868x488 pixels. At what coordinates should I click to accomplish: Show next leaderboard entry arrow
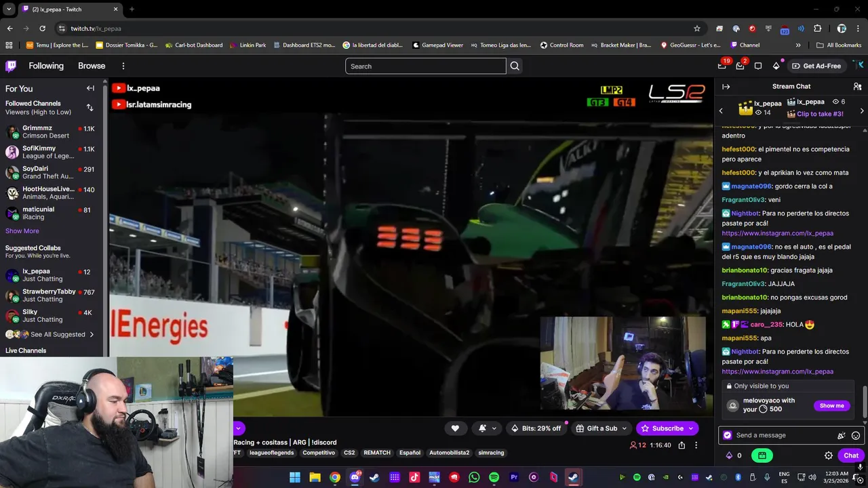(862, 110)
